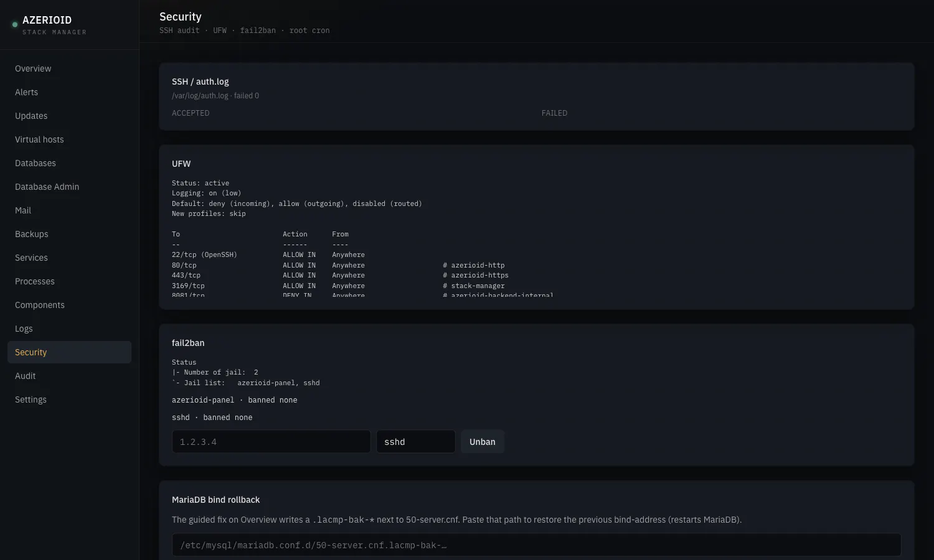Click the 'Logging: on (low)' line
Screen dimensions: 934x560
pos(206,193)
